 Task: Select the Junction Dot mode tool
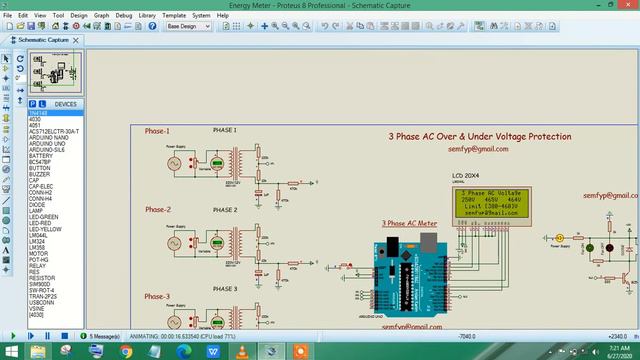point(6,78)
